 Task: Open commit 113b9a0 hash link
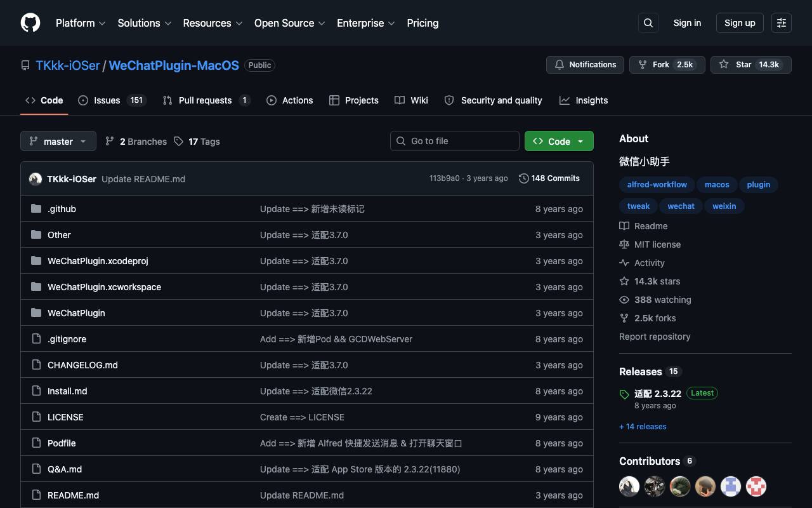tap(445, 178)
